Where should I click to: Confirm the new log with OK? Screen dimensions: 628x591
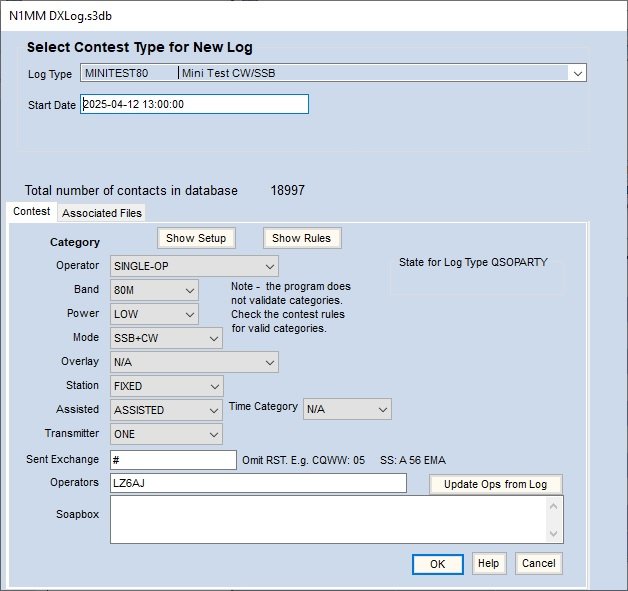(437, 564)
